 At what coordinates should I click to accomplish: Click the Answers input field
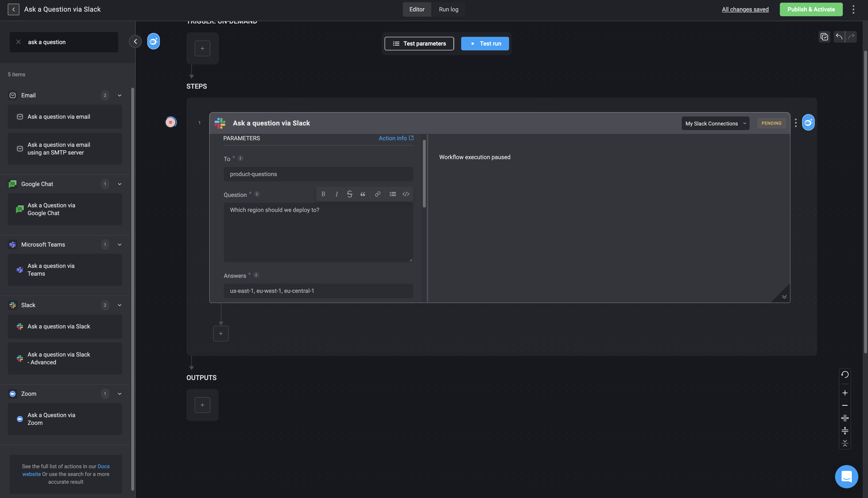point(318,291)
